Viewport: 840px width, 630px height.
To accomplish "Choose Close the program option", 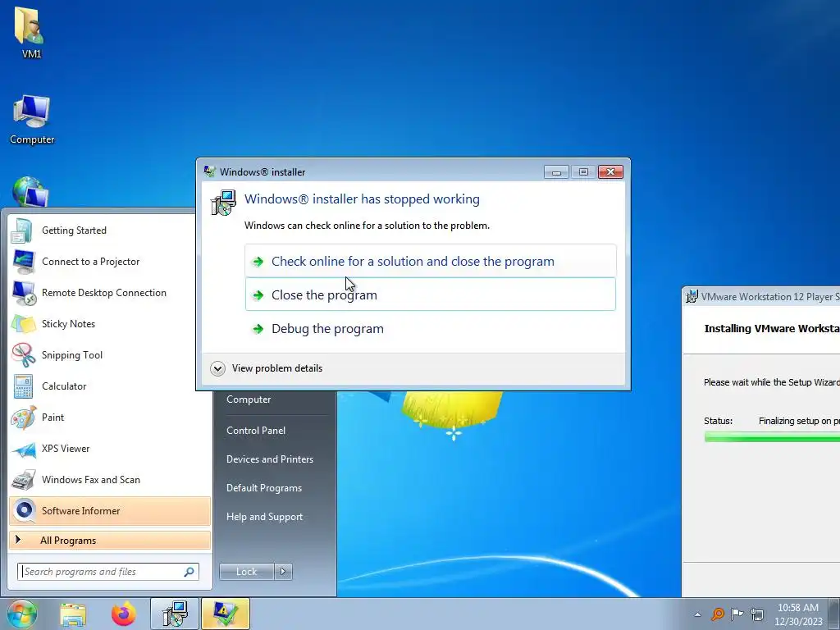I will (x=431, y=294).
